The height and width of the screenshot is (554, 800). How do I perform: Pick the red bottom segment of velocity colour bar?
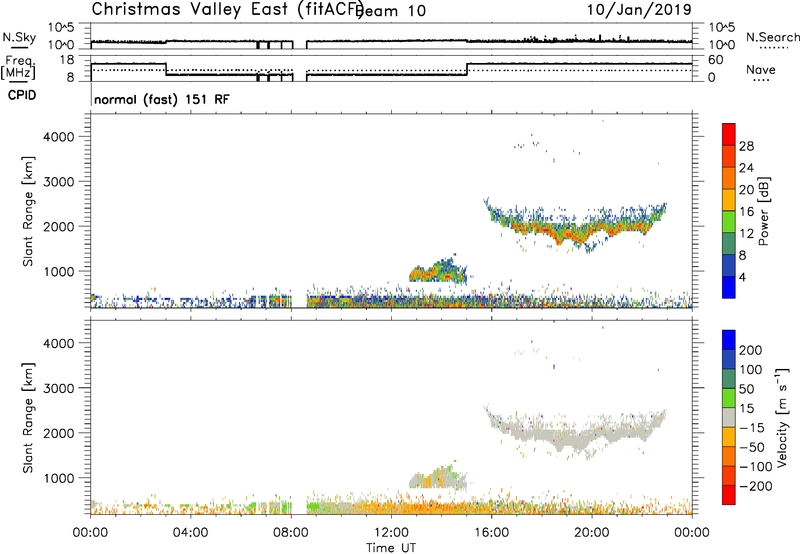729,495
